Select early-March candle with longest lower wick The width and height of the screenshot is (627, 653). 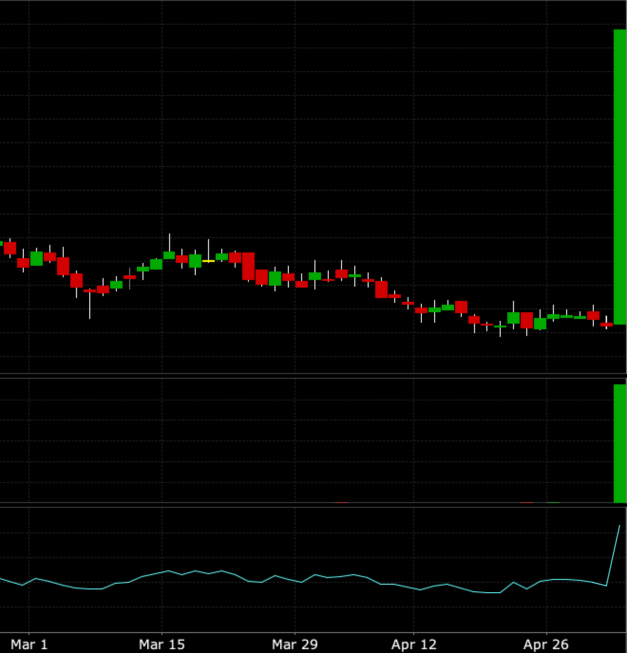[89, 295]
